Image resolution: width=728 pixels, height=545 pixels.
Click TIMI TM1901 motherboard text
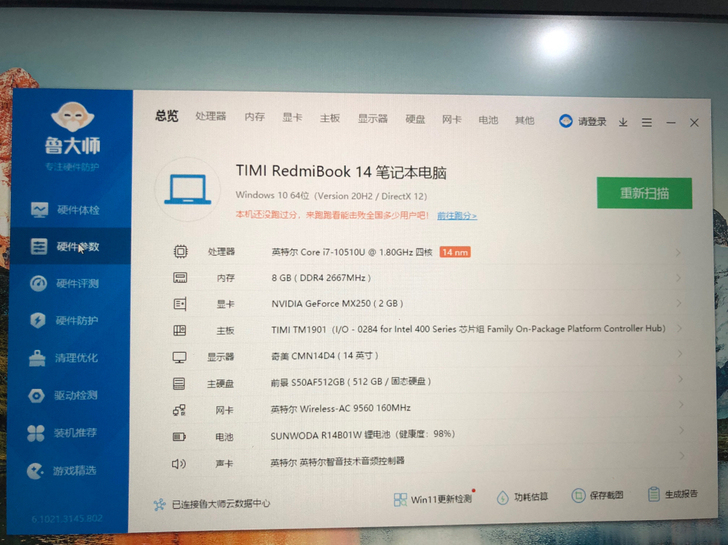pos(468,329)
